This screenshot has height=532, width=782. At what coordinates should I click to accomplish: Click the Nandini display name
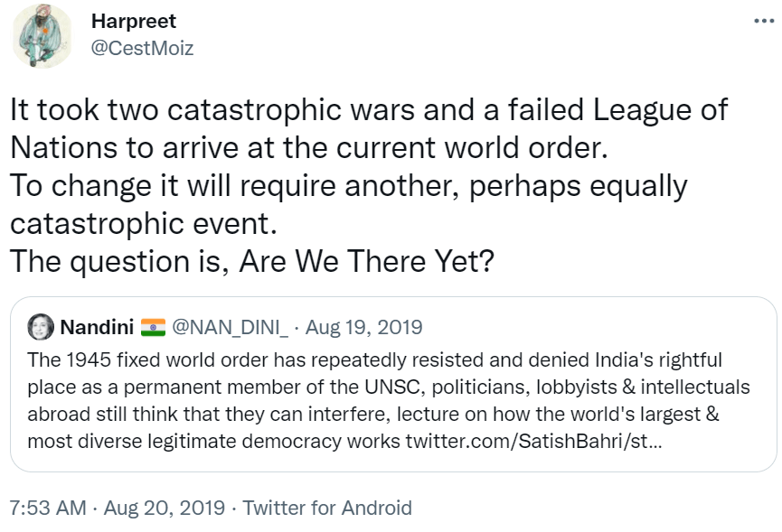(x=96, y=326)
